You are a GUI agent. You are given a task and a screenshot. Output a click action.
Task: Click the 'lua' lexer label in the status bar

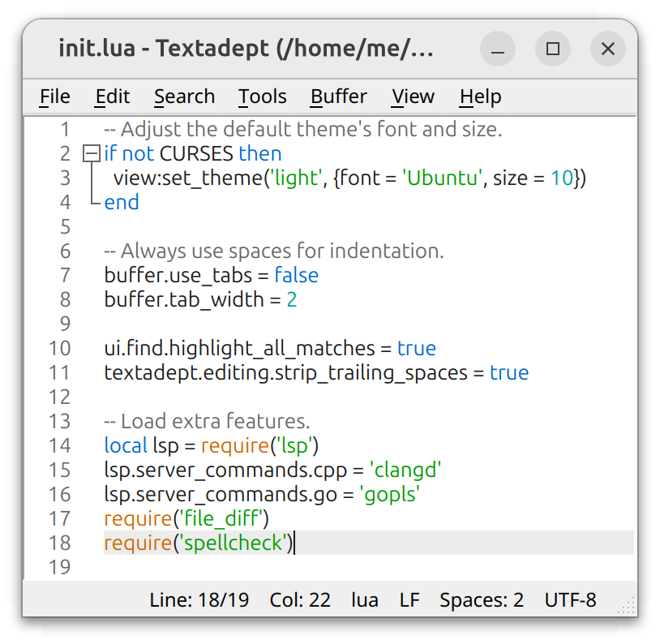pos(365,599)
